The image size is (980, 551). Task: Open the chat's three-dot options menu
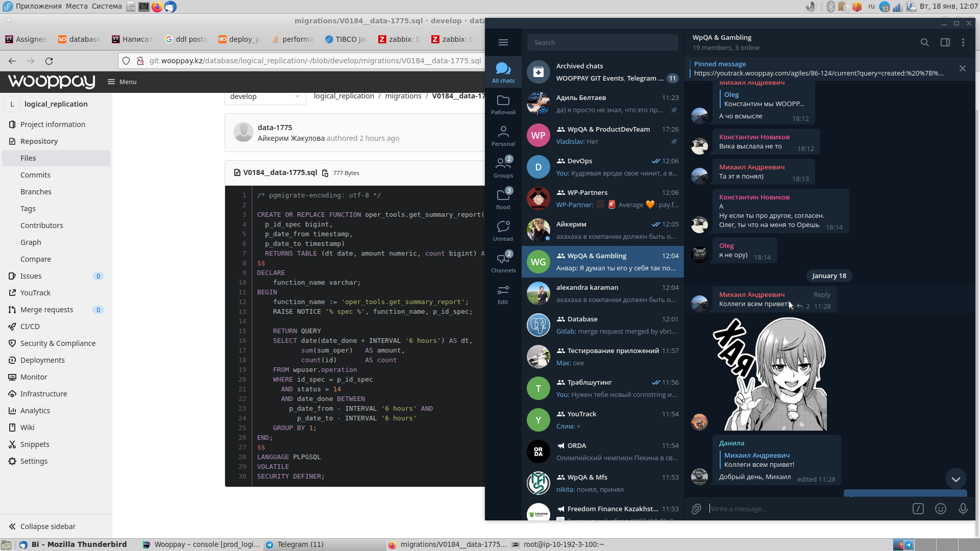[x=963, y=42]
